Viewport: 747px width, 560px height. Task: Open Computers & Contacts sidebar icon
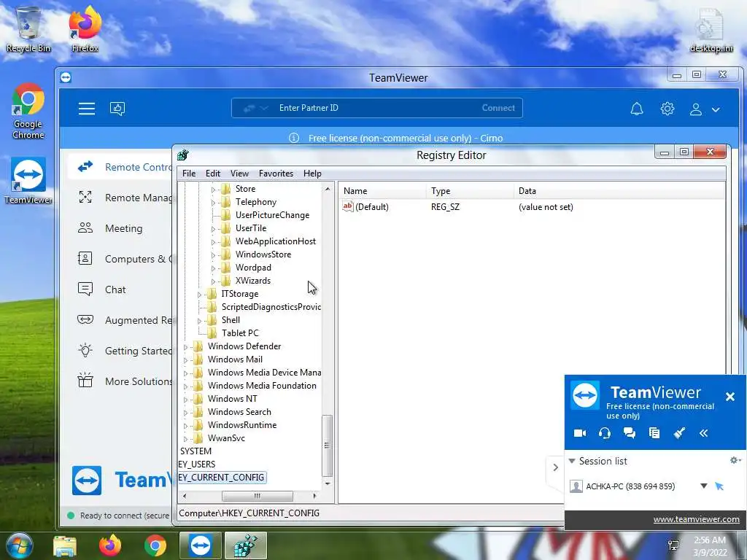(x=85, y=259)
